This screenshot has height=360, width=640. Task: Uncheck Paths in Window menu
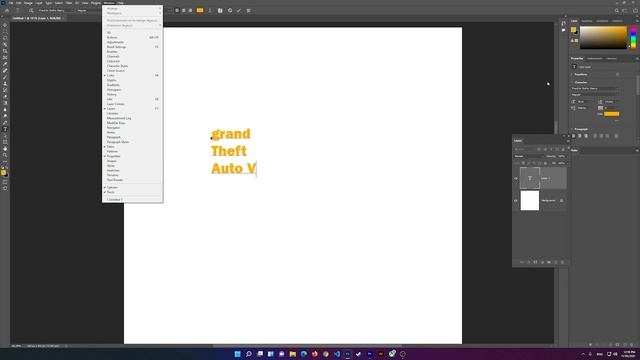tap(132, 147)
